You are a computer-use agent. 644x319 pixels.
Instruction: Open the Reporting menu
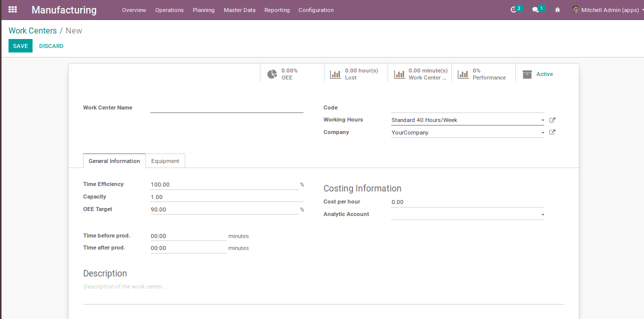point(277,10)
